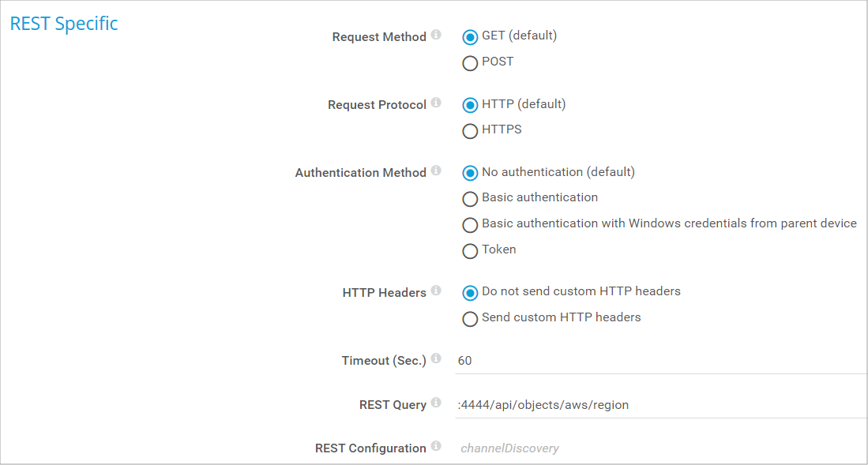
Task: Select HTTP (default) protocol option
Action: click(x=470, y=105)
